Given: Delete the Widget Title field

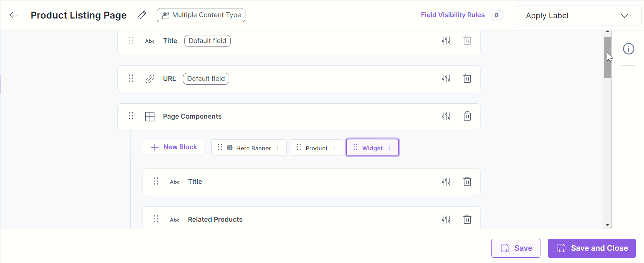Looking at the screenshot, I should pyautogui.click(x=467, y=181).
